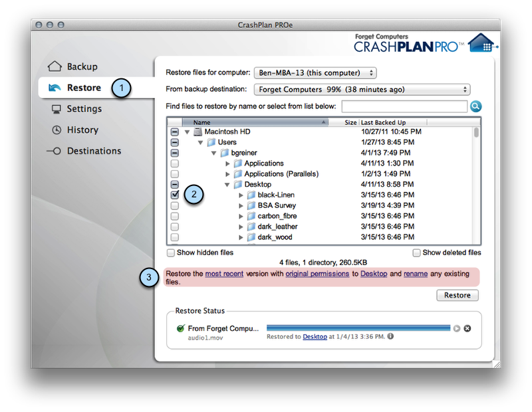Expand the black-Linen folder node
532x412 pixels.
[241, 195]
